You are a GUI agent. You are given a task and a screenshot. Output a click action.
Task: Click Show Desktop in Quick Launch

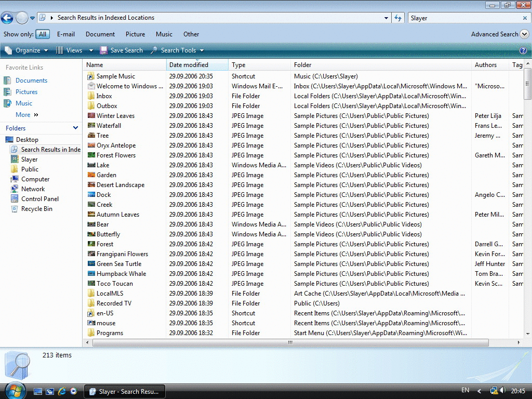[37, 392]
